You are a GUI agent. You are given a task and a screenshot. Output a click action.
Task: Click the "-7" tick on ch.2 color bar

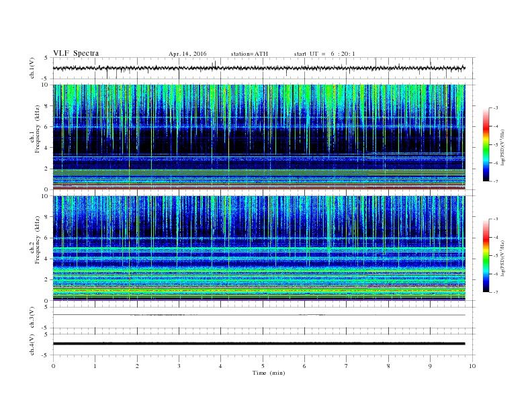pyautogui.click(x=496, y=292)
